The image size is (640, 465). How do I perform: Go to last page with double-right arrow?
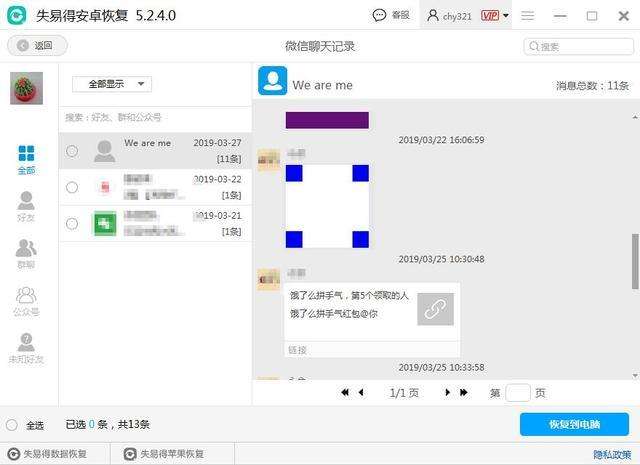[x=463, y=392]
